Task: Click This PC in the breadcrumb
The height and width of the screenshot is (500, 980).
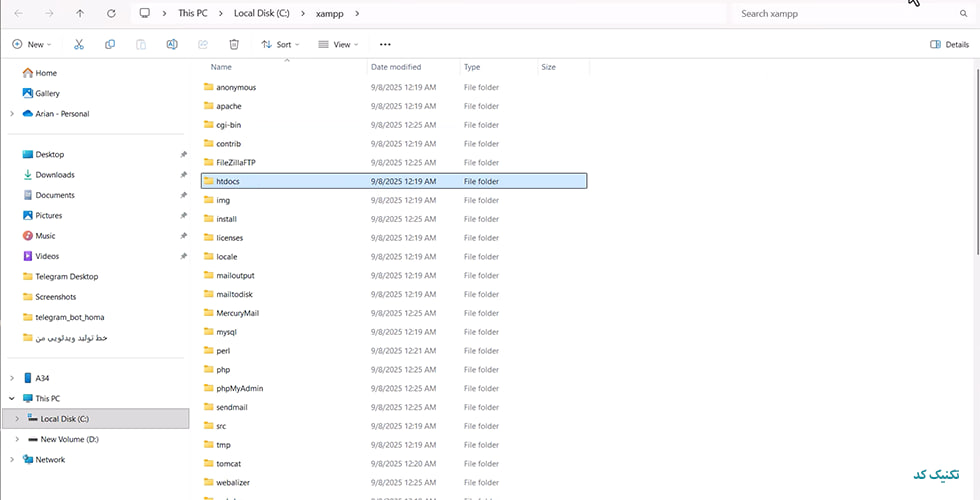Action: pos(192,13)
